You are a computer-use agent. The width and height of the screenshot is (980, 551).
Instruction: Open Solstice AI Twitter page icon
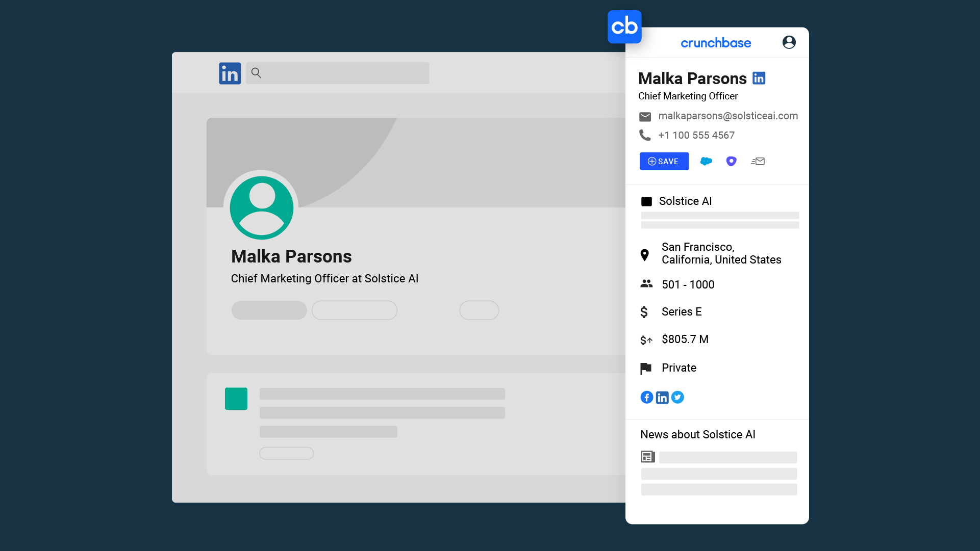[x=677, y=397]
